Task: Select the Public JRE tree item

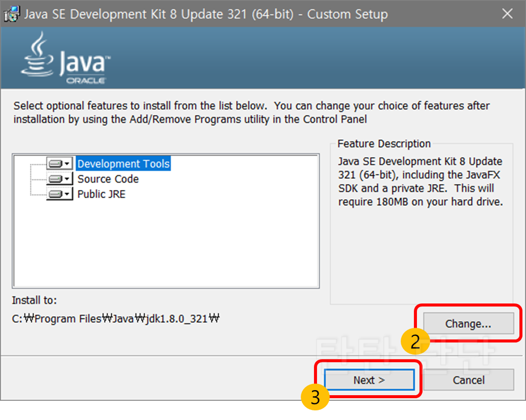Action: pyautogui.click(x=101, y=194)
